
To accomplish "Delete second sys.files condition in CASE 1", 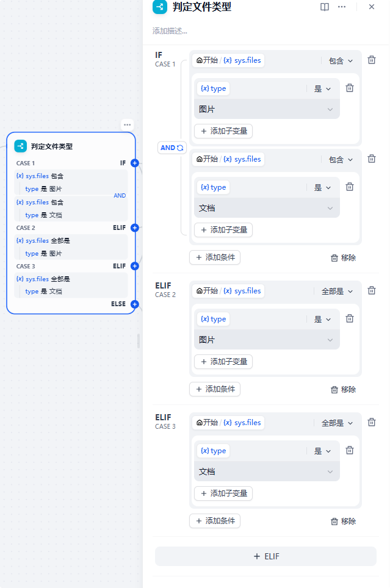I will [x=372, y=159].
